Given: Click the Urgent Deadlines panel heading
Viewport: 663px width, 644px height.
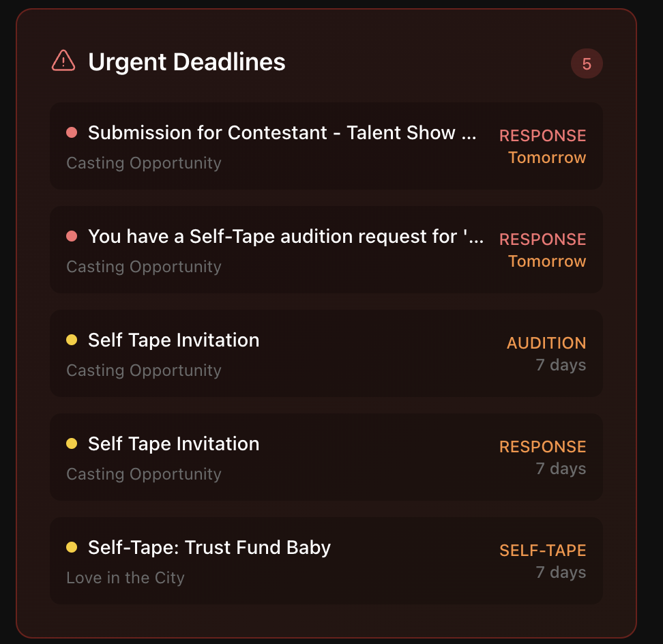Looking at the screenshot, I should (187, 62).
